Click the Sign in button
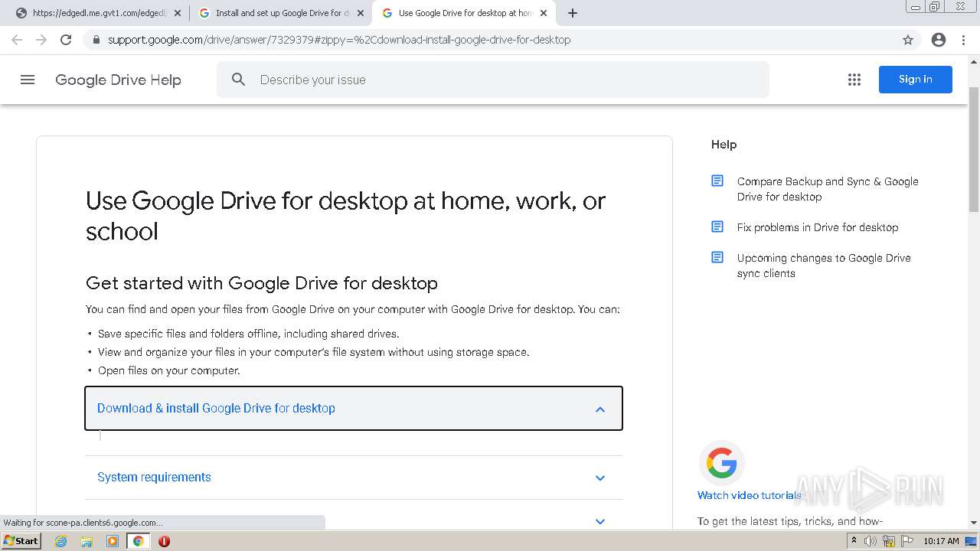 pyautogui.click(x=916, y=80)
